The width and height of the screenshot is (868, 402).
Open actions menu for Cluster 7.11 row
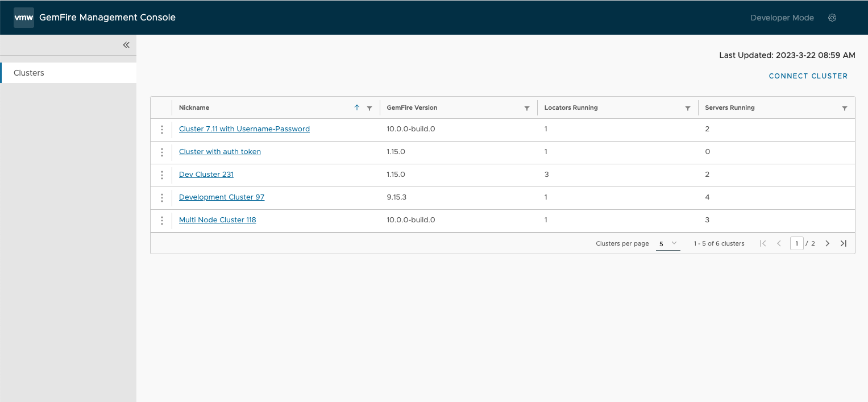pos(162,130)
